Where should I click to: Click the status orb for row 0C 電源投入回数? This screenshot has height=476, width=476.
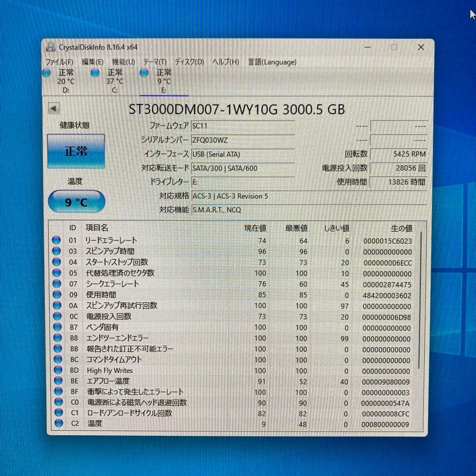pyautogui.click(x=57, y=316)
